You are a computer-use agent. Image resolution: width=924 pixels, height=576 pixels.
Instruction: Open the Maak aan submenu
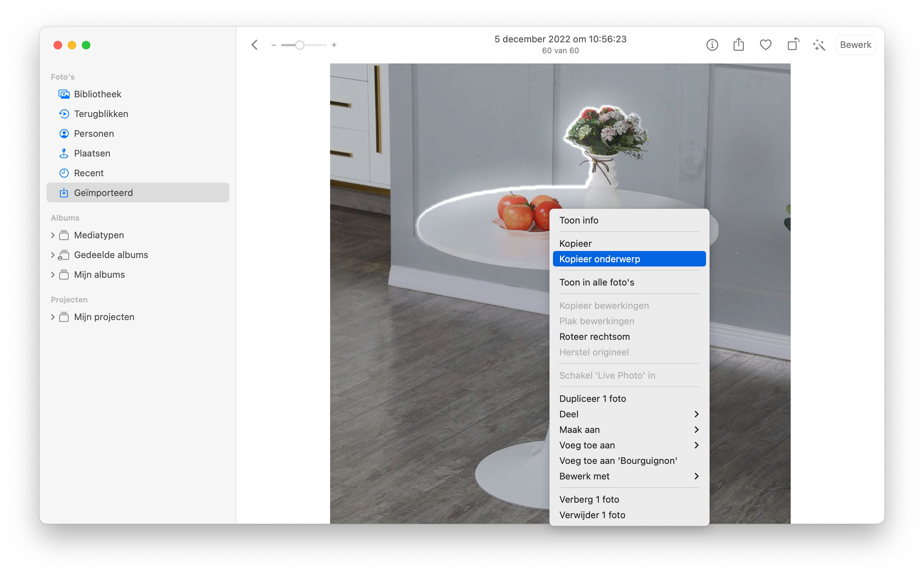click(629, 430)
